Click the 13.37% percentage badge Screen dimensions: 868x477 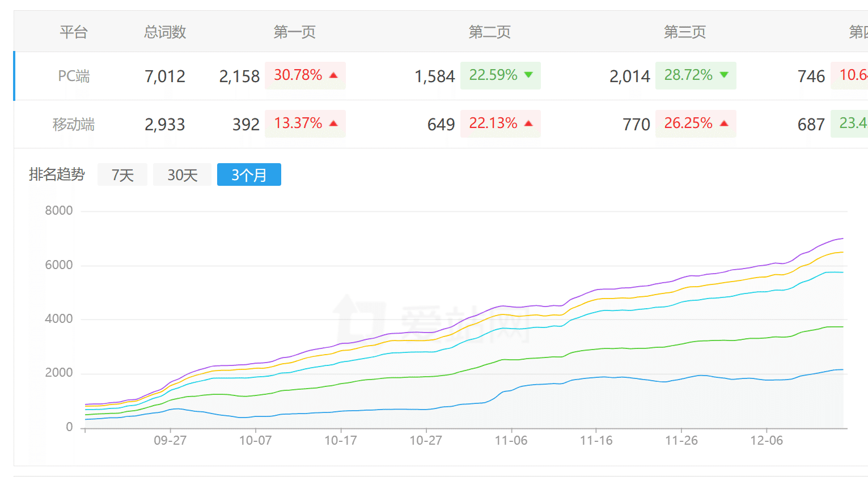pyautogui.click(x=305, y=123)
